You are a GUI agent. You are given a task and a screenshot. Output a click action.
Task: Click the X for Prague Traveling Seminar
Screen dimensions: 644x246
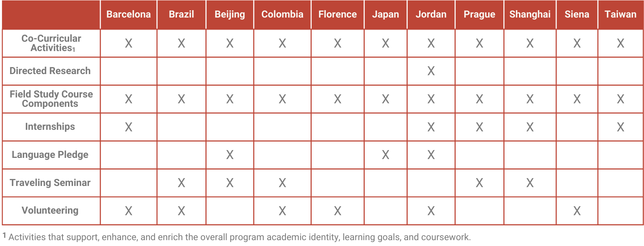point(479,183)
